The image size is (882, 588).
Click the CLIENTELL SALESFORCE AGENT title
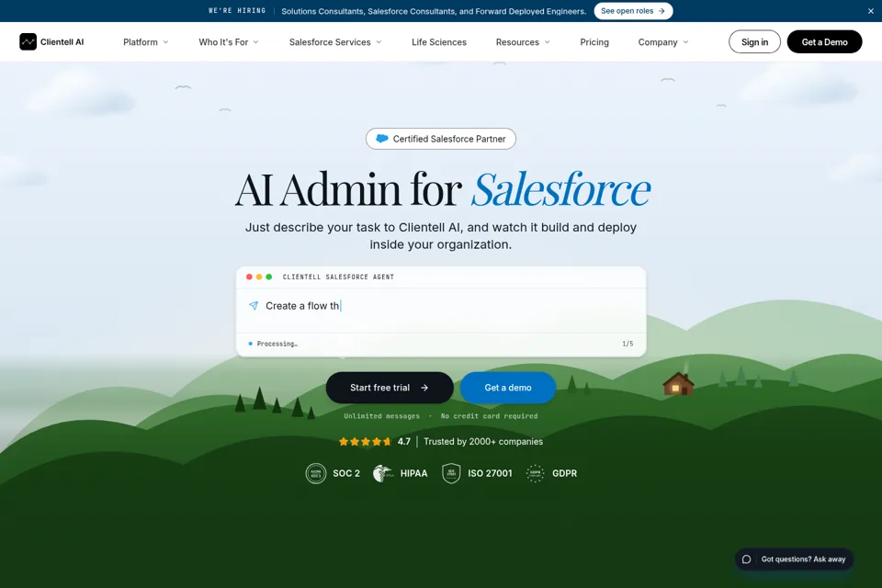(338, 277)
